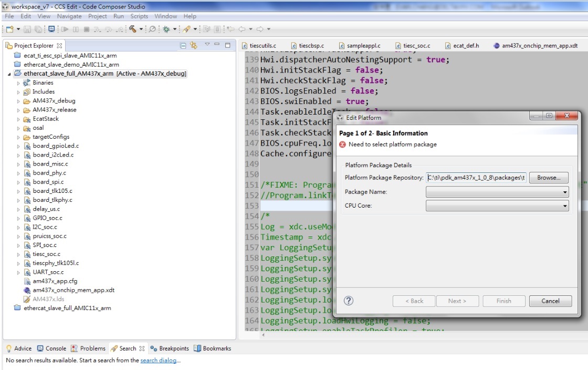Click the Terminate stop icon in the toolbar
Image resolution: width=588 pixels, height=370 pixels.
(87, 29)
